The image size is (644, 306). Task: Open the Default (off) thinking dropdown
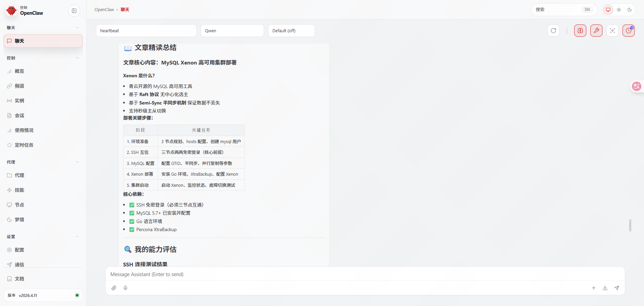coord(291,31)
